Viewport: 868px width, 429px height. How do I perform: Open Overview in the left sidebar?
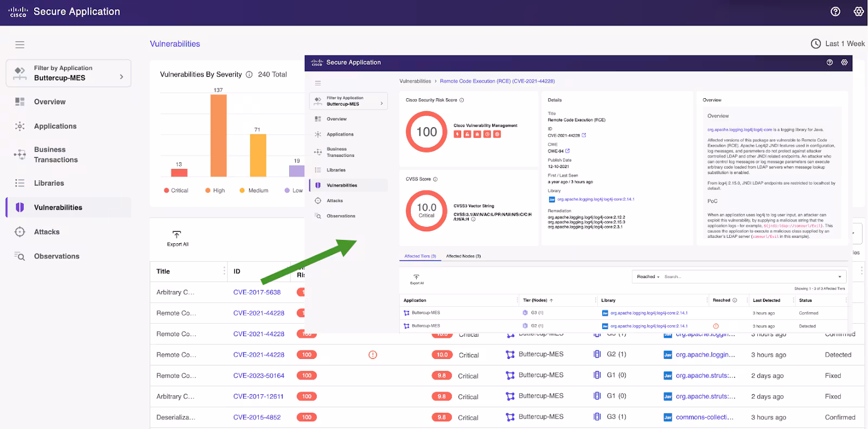tap(49, 102)
